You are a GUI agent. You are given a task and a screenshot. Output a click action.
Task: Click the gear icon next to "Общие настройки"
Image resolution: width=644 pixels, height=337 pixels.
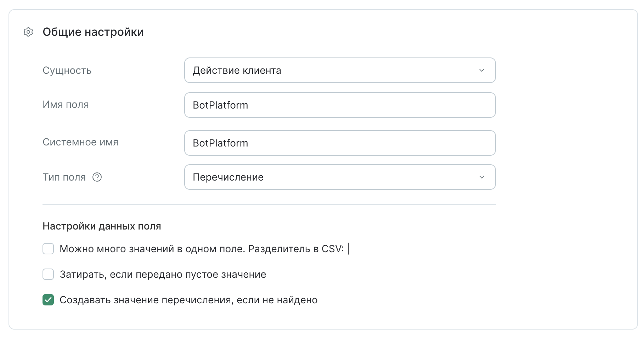click(28, 33)
